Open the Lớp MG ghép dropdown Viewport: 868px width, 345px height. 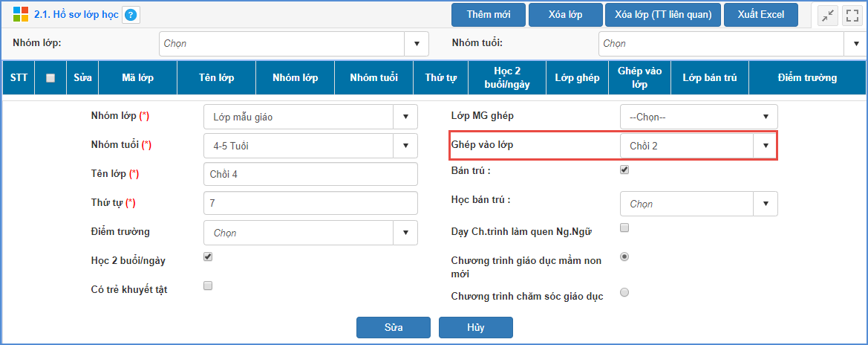[766, 117]
